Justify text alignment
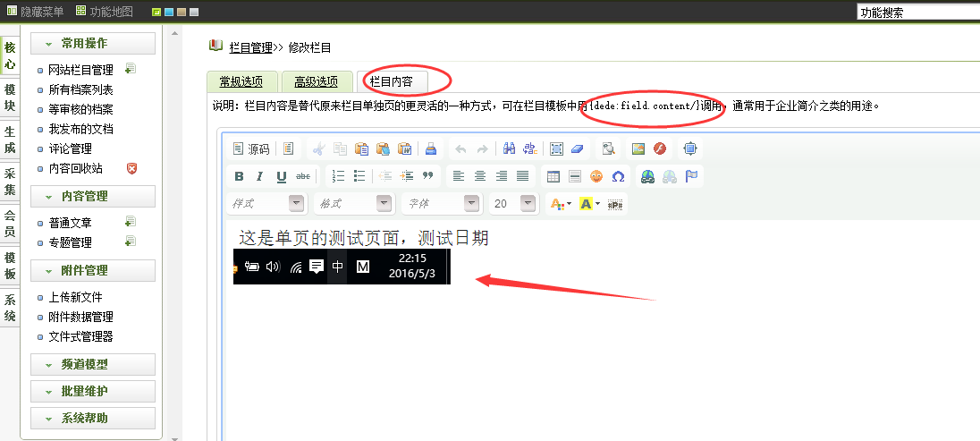The width and height of the screenshot is (980, 441). [x=522, y=176]
